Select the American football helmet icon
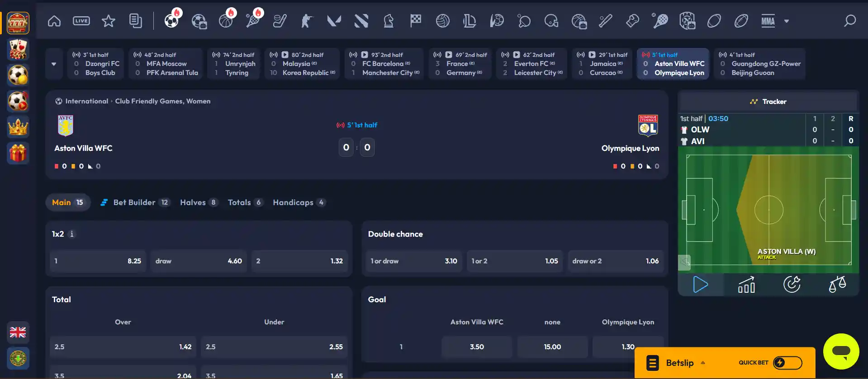The height and width of the screenshot is (379, 868). point(551,21)
